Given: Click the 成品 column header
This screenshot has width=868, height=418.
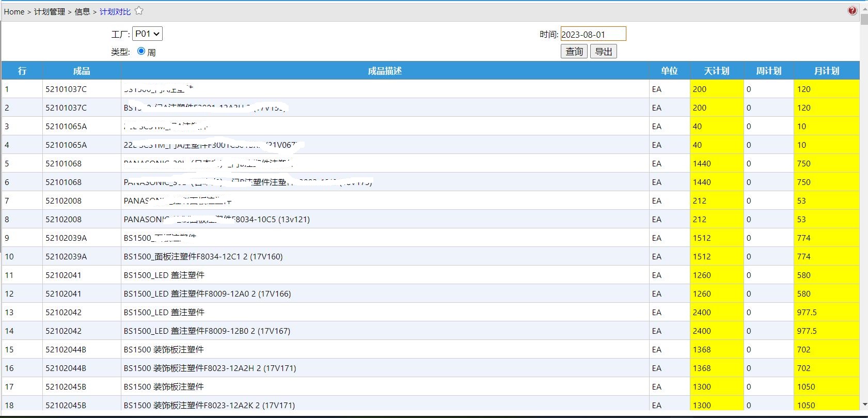Looking at the screenshot, I should point(82,71).
